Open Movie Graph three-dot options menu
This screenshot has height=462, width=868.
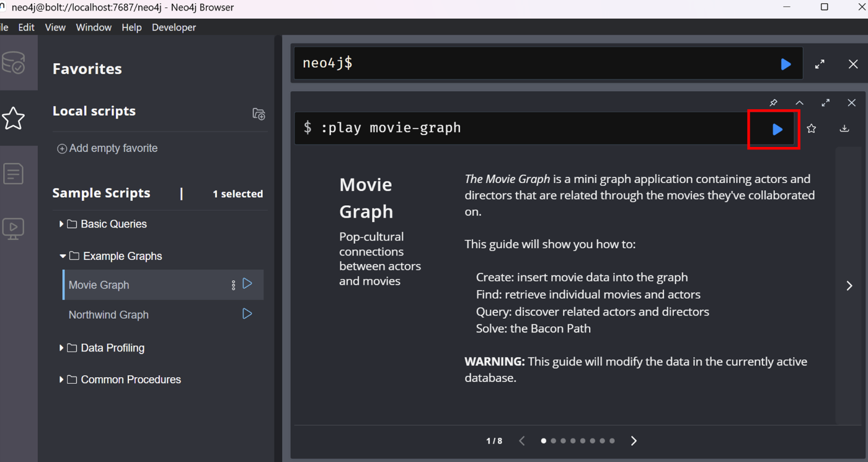pos(233,285)
